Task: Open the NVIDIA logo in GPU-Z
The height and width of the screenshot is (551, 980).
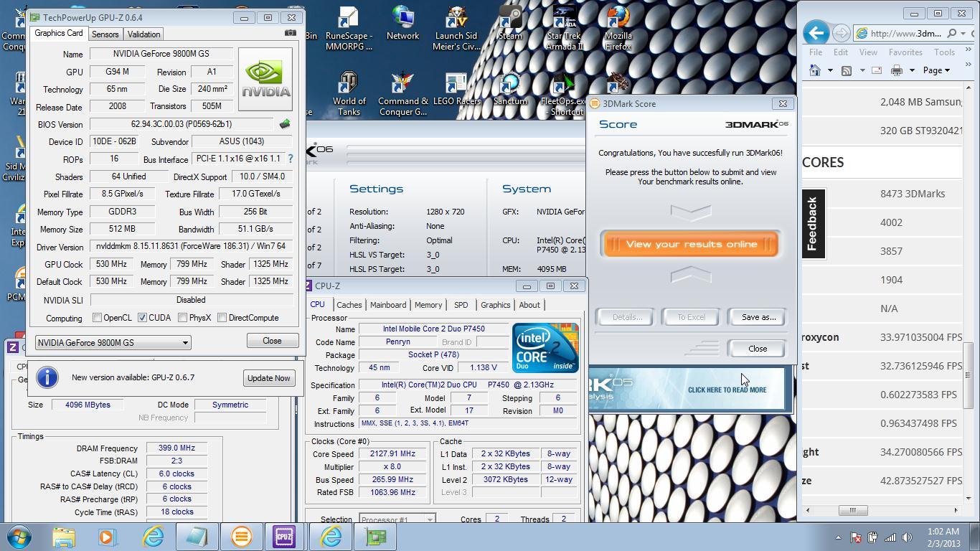Action: [x=265, y=79]
